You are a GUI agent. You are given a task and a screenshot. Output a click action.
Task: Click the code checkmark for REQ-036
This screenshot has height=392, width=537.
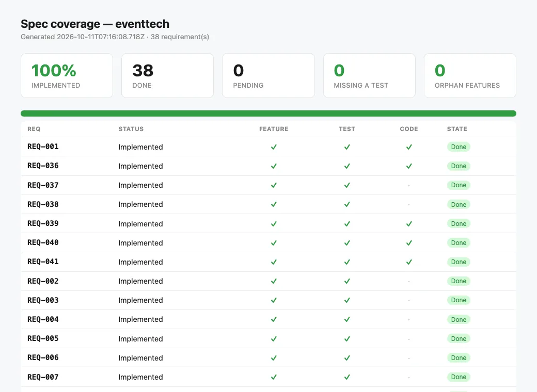[x=409, y=166]
